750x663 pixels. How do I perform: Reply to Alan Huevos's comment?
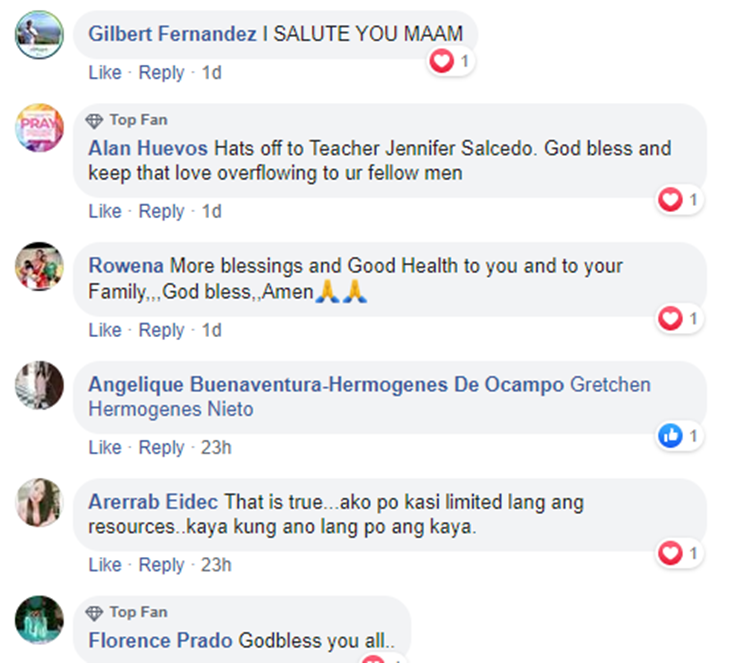pos(161,211)
